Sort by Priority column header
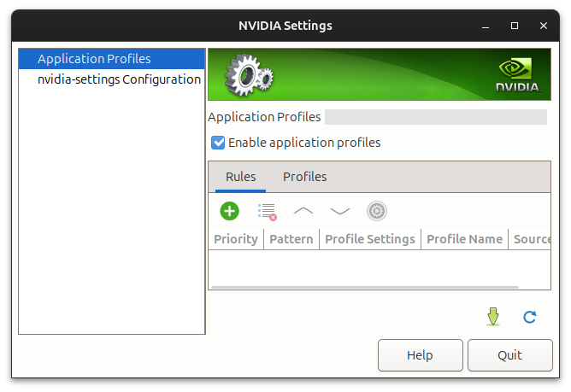This screenshot has height=392, width=571. point(236,239)
